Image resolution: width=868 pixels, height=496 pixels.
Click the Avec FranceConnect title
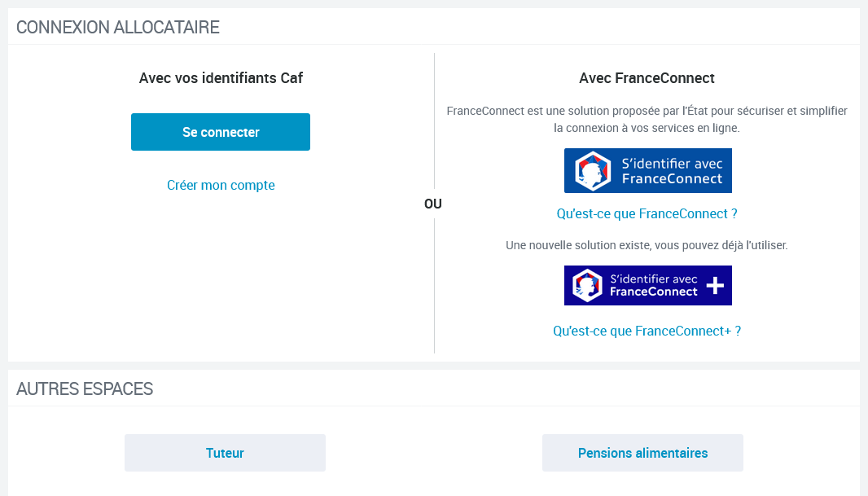click(647, 78)
